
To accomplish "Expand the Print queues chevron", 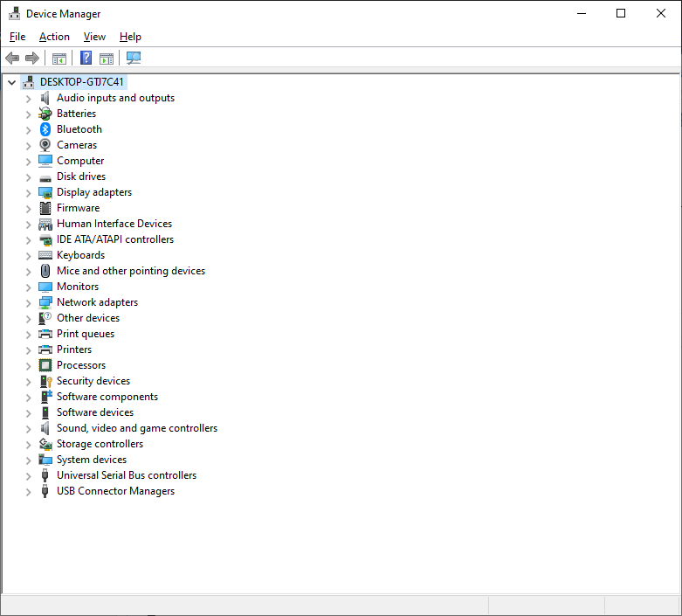I will [28, 335].
